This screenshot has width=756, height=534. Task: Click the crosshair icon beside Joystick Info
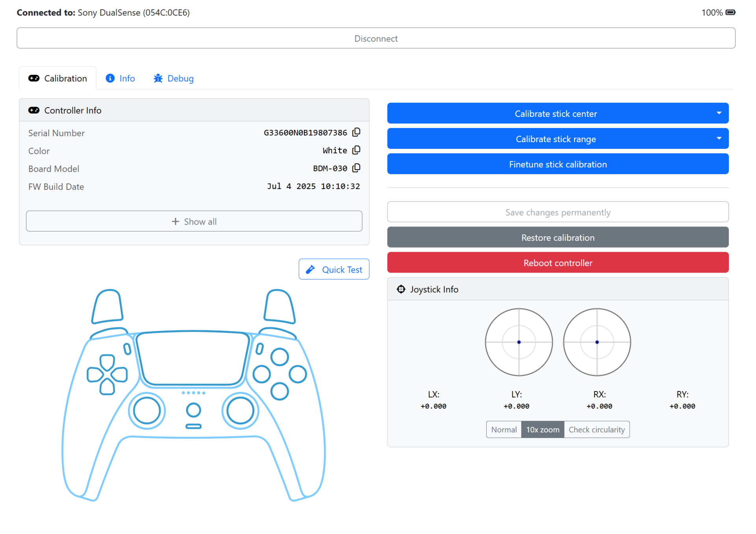click(401, 289)
